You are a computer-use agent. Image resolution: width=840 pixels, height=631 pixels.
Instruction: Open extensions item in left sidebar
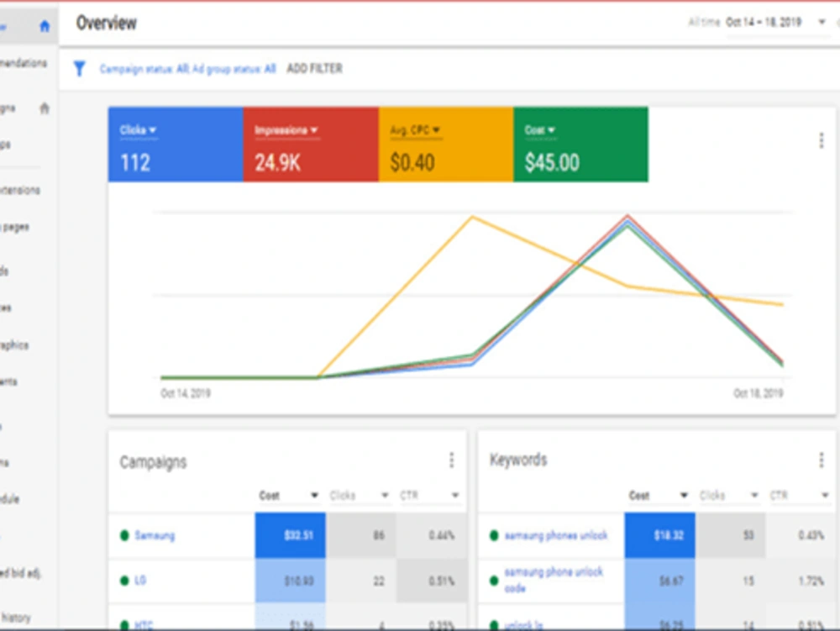[20, 190]
